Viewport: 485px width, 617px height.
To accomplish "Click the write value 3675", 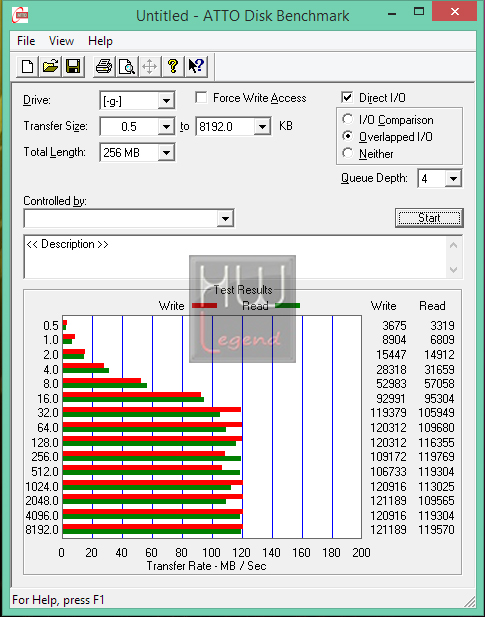I will (x=394, y=325).
